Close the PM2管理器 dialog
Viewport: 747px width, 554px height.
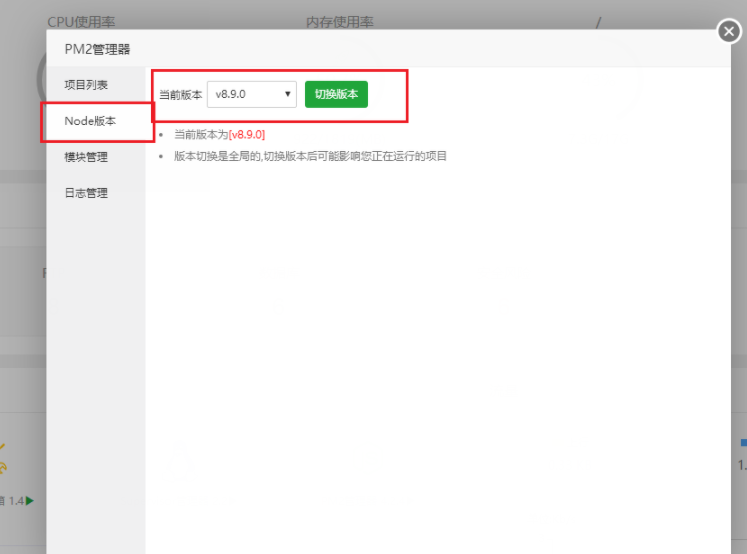pos(728,31)
